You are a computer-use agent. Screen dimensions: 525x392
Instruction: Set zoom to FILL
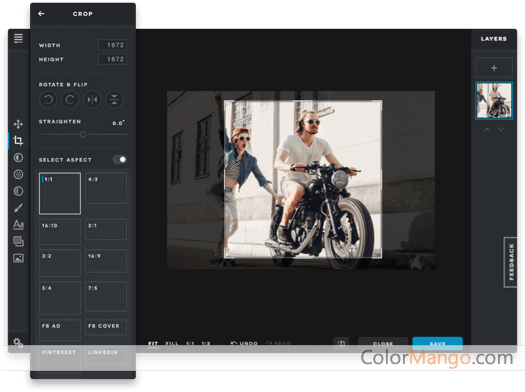172,344
